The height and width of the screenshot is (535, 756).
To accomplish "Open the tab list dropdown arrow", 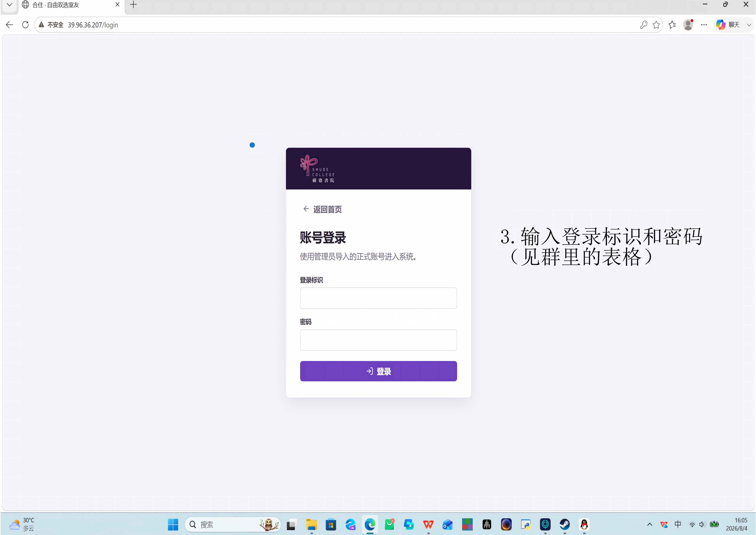I will pos(9,5).
